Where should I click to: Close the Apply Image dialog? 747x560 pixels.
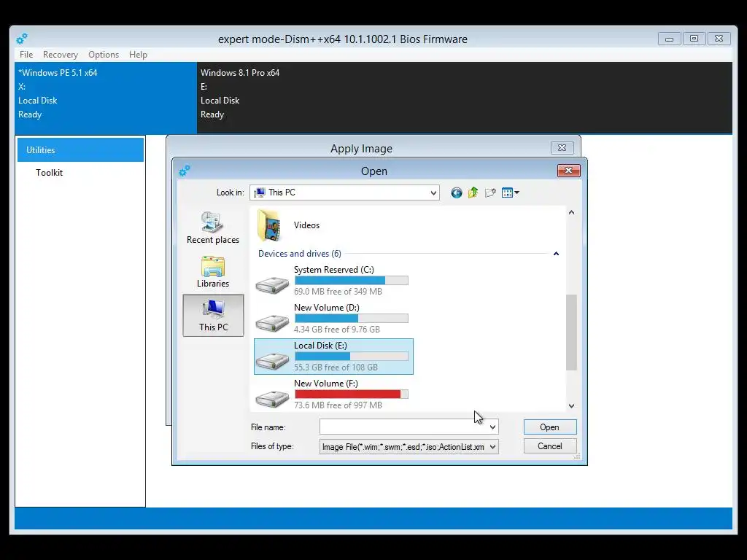click(x=562, y=147)
